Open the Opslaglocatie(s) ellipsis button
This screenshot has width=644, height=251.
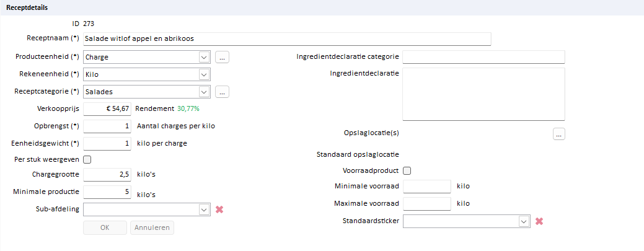click(x=559, y=134)
